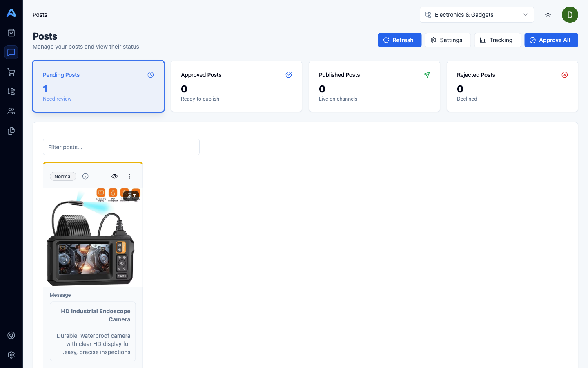Open the post's three-dot options menu
This screenshot has width=588, height=368.
click(129, 176)
